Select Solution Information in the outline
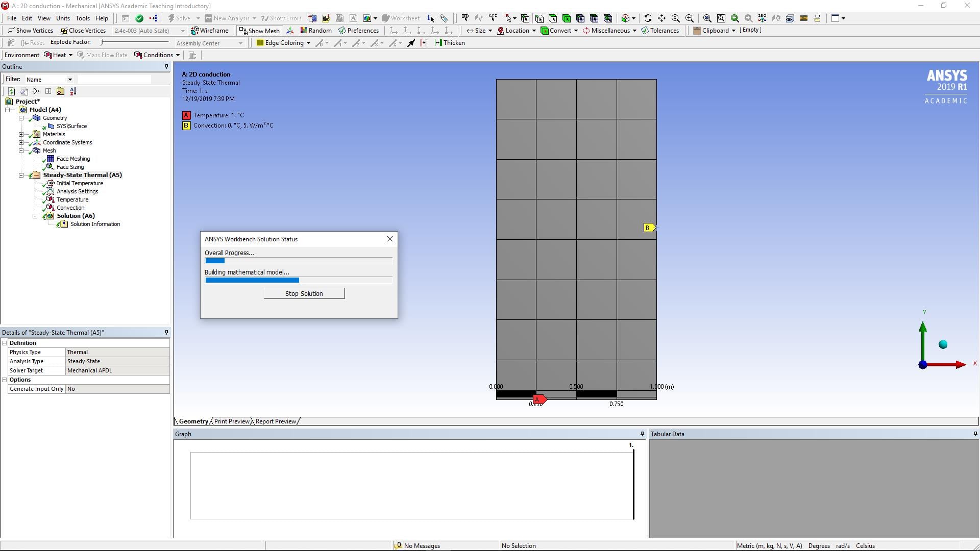Viewport: 980px width, 551px height. click(95, 224)
